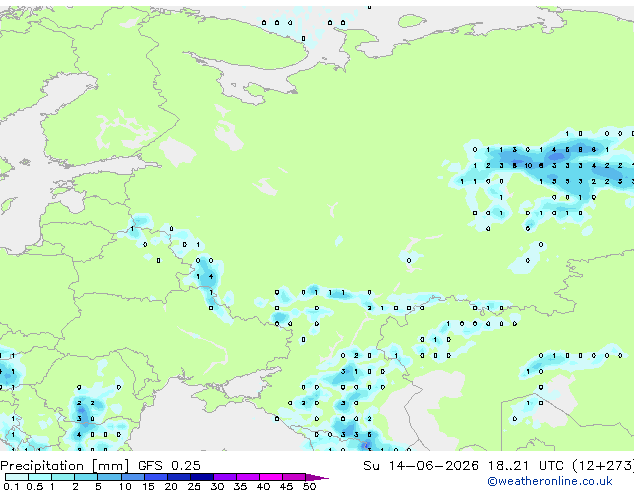Click the 'Precipitation [mm]' title text
This screenshot has width=634, height=490.
(x=65, y=466)
